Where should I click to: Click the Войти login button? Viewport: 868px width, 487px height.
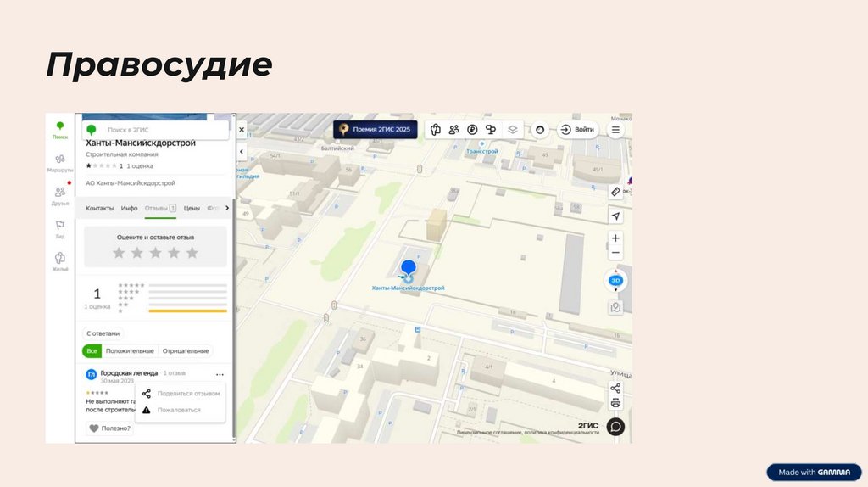pyautogui.click(x=577, y=130)
